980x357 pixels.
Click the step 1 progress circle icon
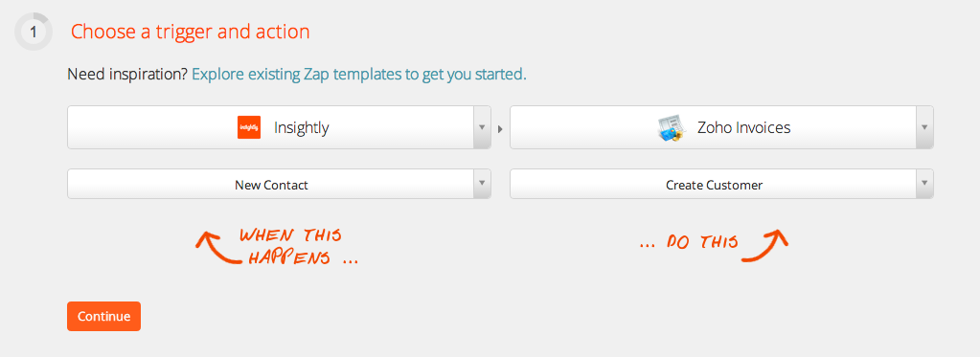tap(34, 32)
